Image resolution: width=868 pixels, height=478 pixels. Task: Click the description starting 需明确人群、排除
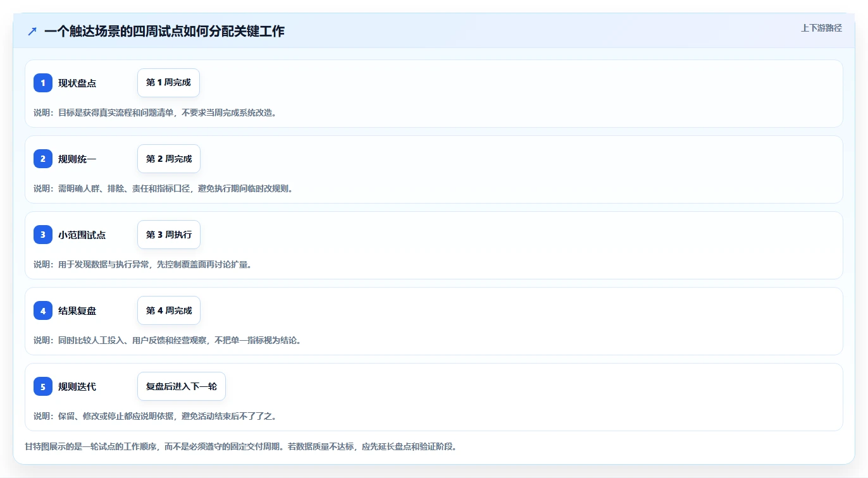[x=163, y=188]
